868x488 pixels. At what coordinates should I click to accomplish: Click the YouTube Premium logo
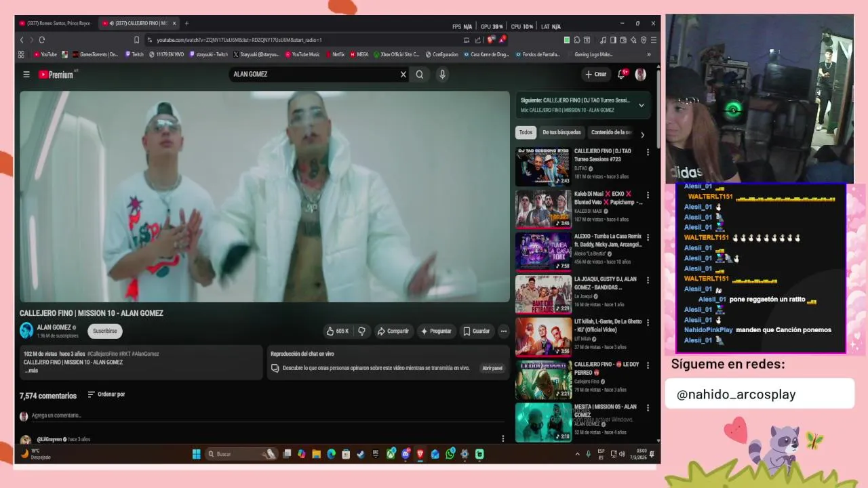56,75
